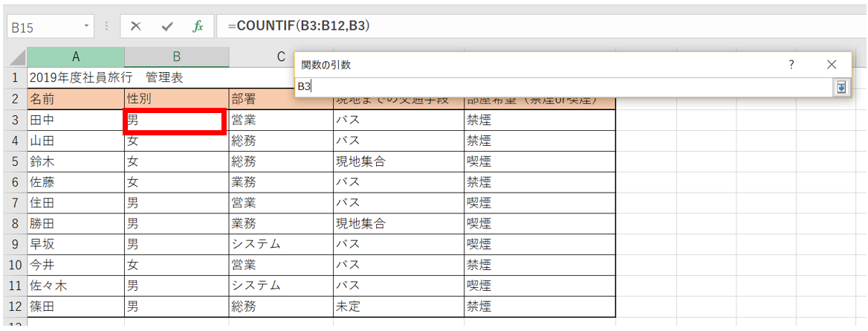Click the 現地集合 cell in 勝田's row
This screenshot has width=868, height=331.
398,223
